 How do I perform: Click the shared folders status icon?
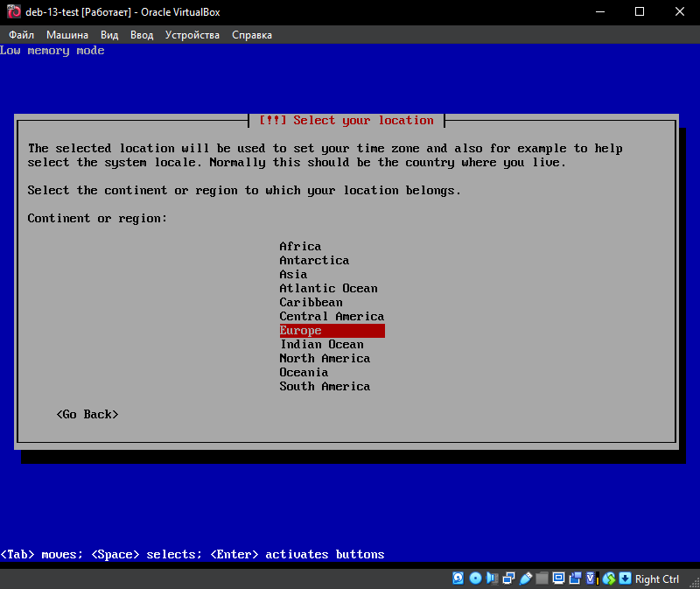[x=542, y=578]
